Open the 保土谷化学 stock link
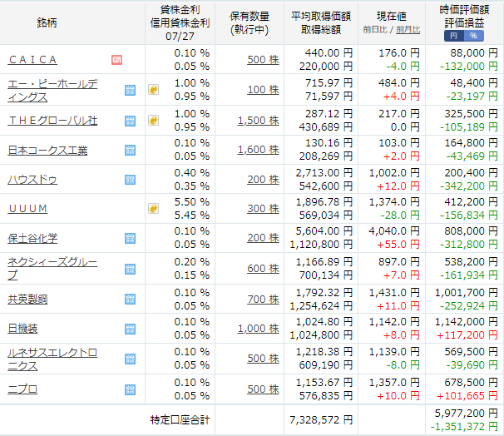This screenshot has height=436, width=504. [32, 238]
